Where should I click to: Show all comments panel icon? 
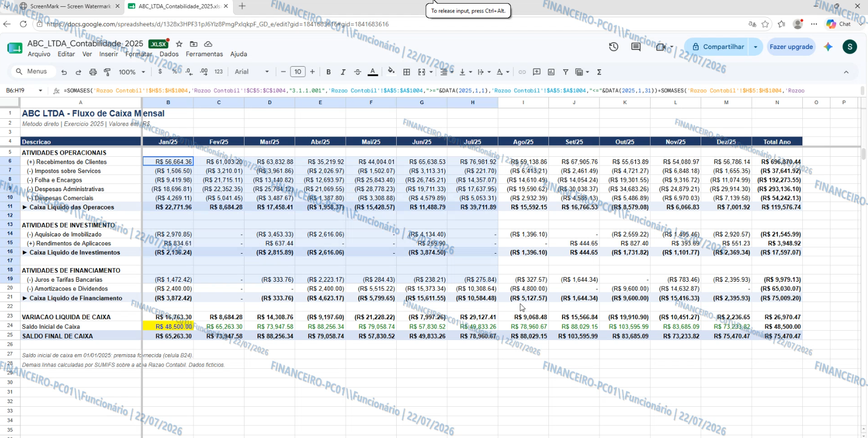(635, 47)
